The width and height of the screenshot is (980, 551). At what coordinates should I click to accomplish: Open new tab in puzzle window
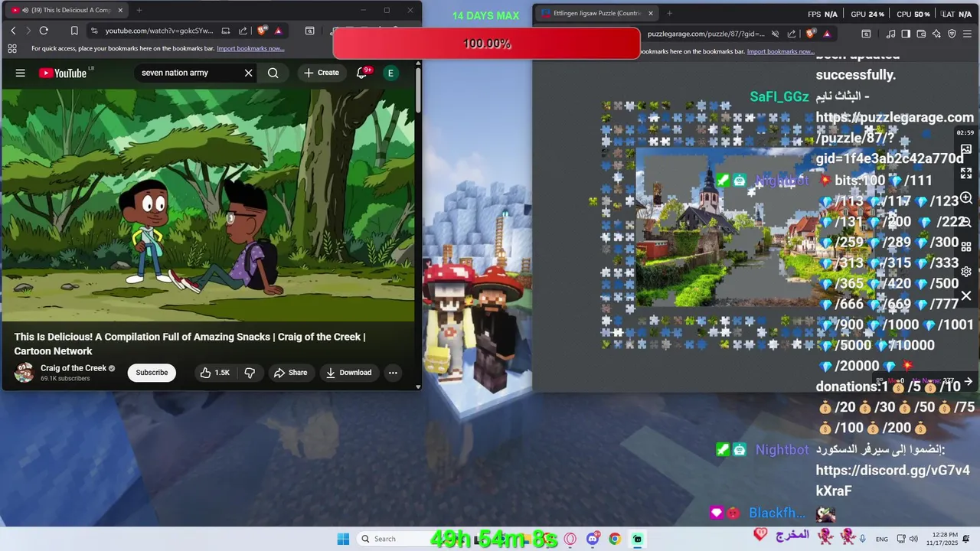pyautogui.click(x=669, y=13)
